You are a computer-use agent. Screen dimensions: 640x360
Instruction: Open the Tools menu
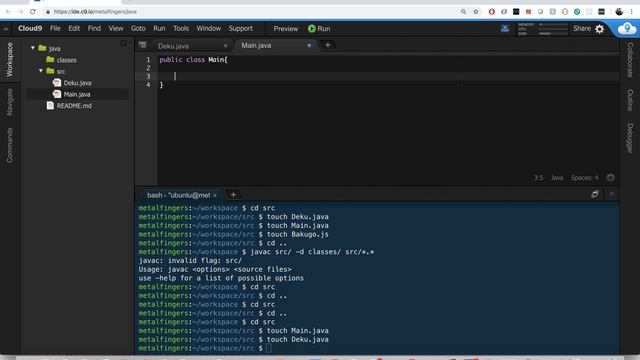[181, 29]
